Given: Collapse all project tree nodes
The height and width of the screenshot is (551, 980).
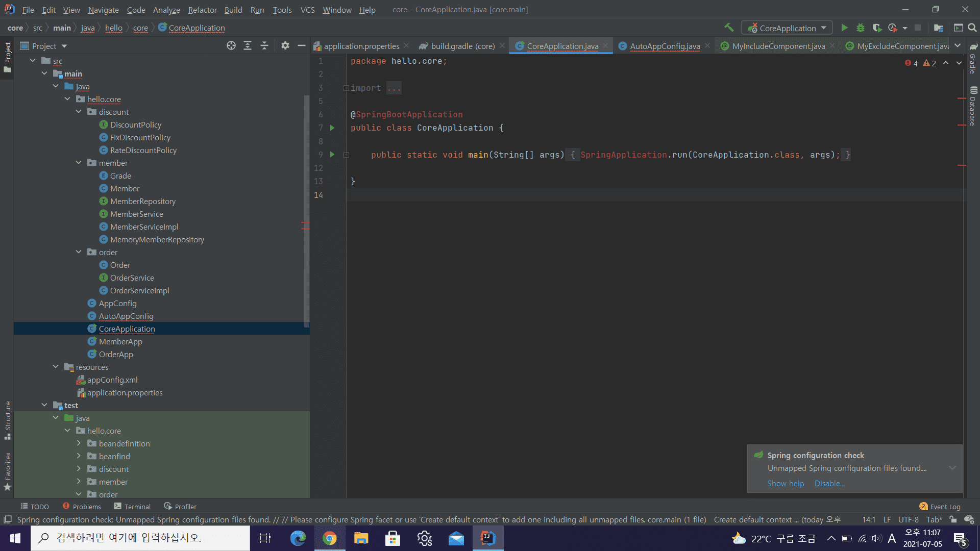Looking at the screenshot, I should click(x=264, y=46).
